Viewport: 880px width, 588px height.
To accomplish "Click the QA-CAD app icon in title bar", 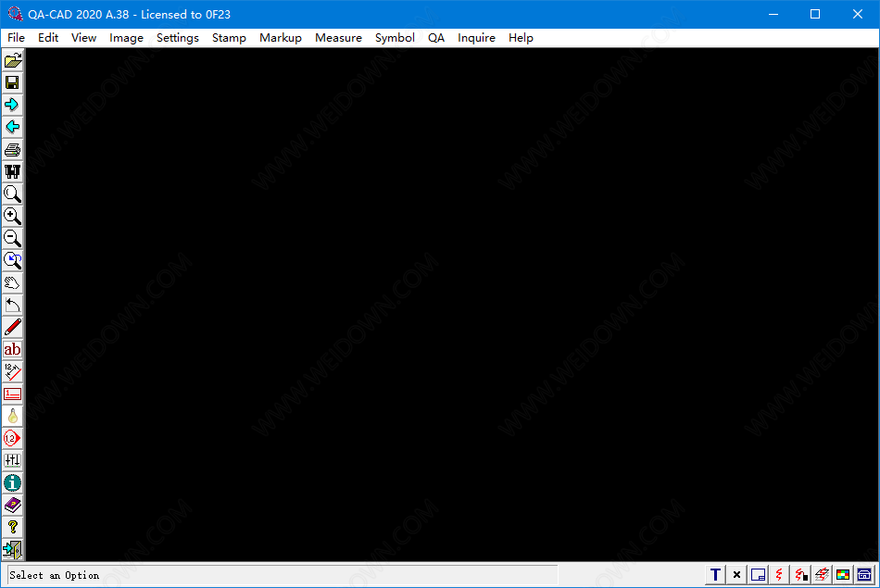I will point(15,14).
